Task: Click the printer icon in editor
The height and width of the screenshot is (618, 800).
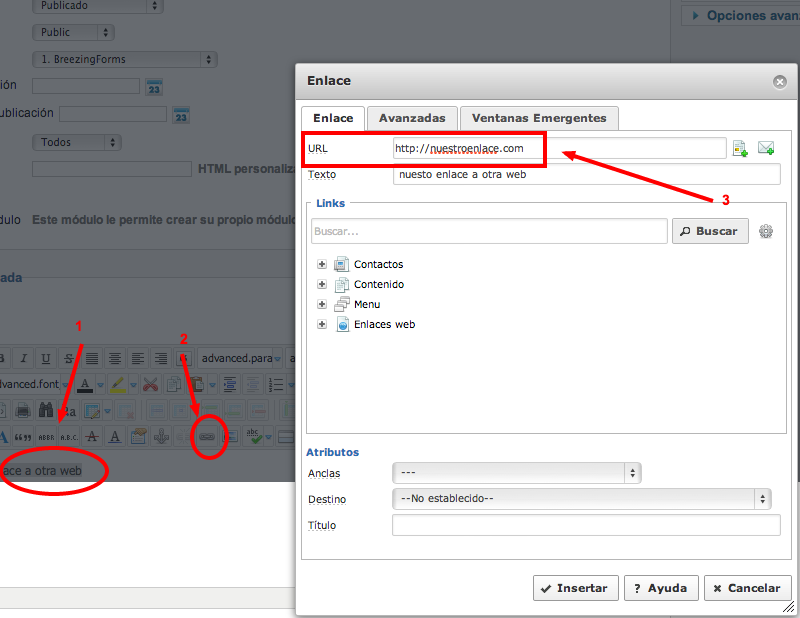Action: point(22,410)
